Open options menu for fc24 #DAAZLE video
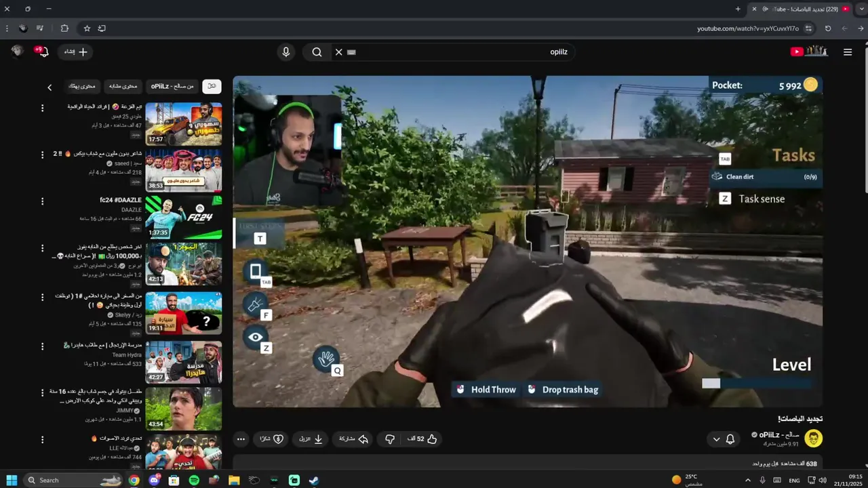The height and width of the screenshot is (488, 868). tap(42, 202)
